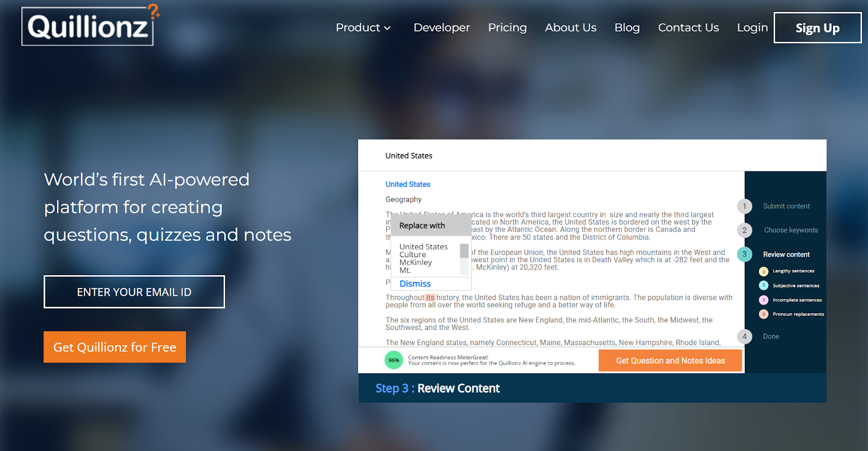Viewport: 868px width, 451px height.
Task: Click the Pronoun replacements count badge
Action: click(x=763, y=314)
